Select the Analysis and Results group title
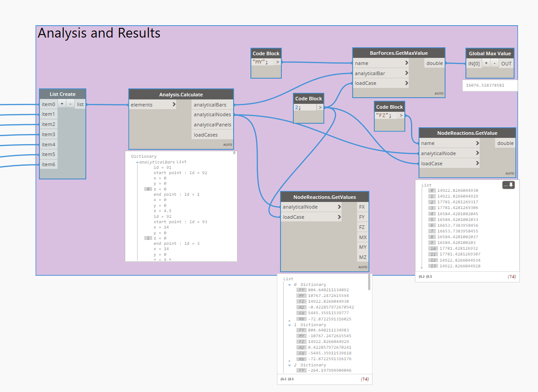 point(99,33)
